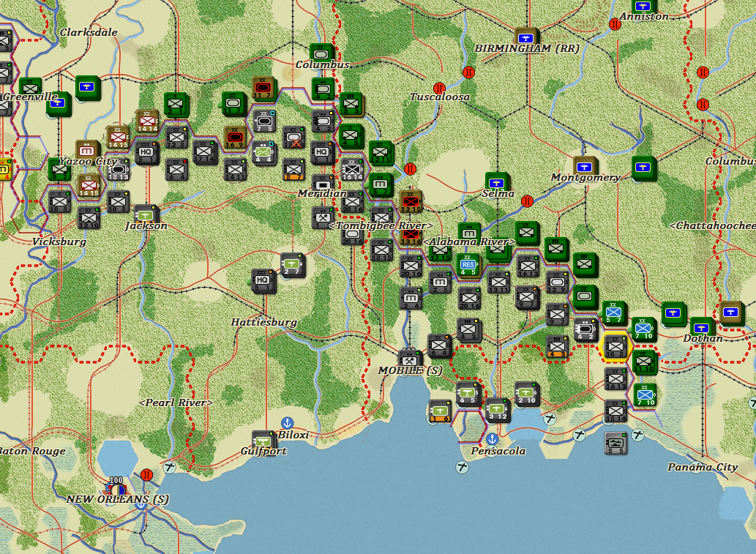Image resolution: width=756 pixels, height=554 pixels.
Task: Select the air unit 2-10 east of Pensacola
Action: (526, 394)
